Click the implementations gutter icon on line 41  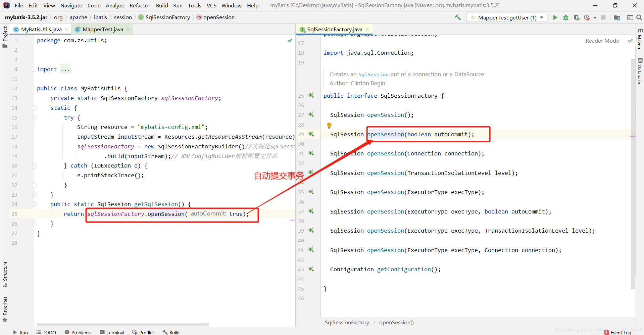pos(311,250)
